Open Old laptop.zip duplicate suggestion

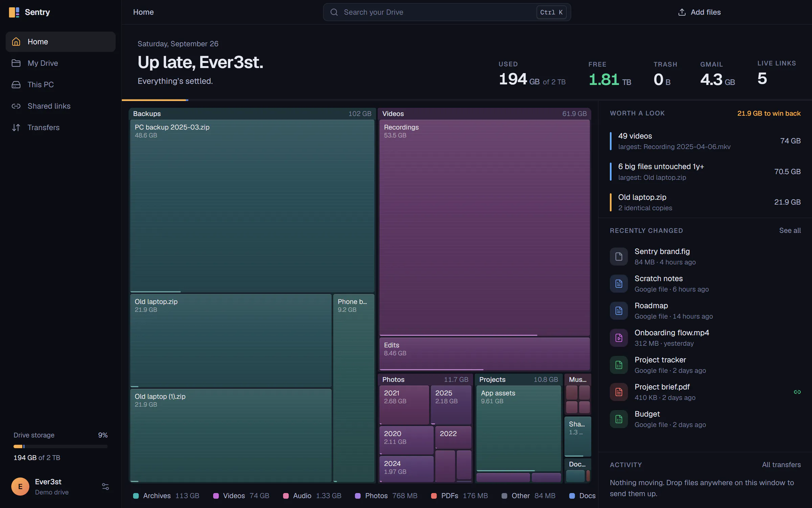[705, 202]
